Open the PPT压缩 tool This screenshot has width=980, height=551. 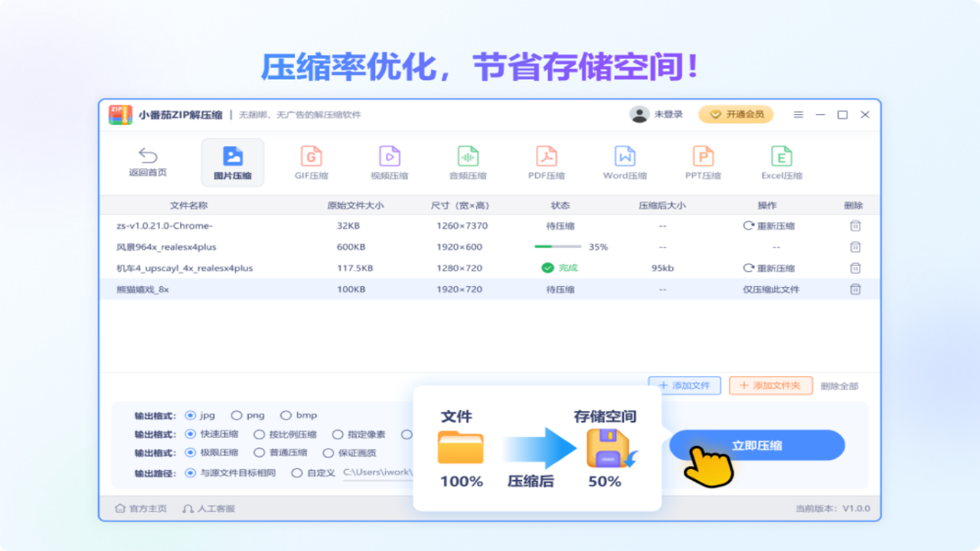[x=704, y=161]
